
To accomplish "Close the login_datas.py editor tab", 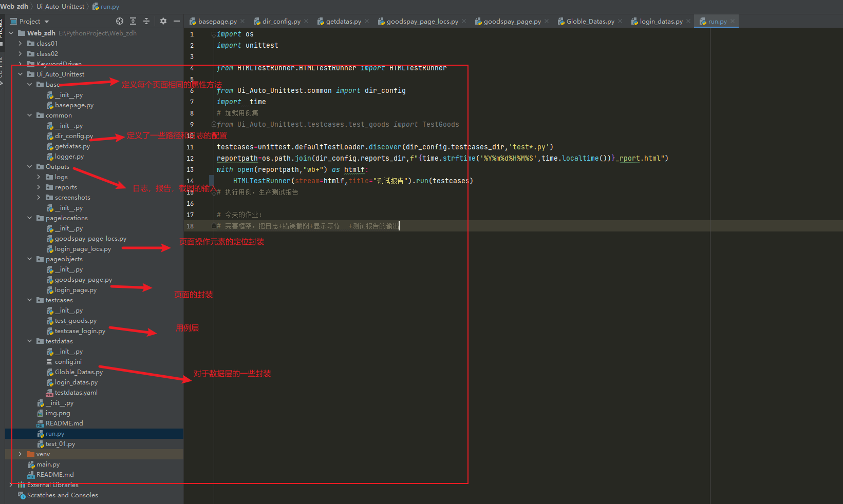I will coord(688,21).
